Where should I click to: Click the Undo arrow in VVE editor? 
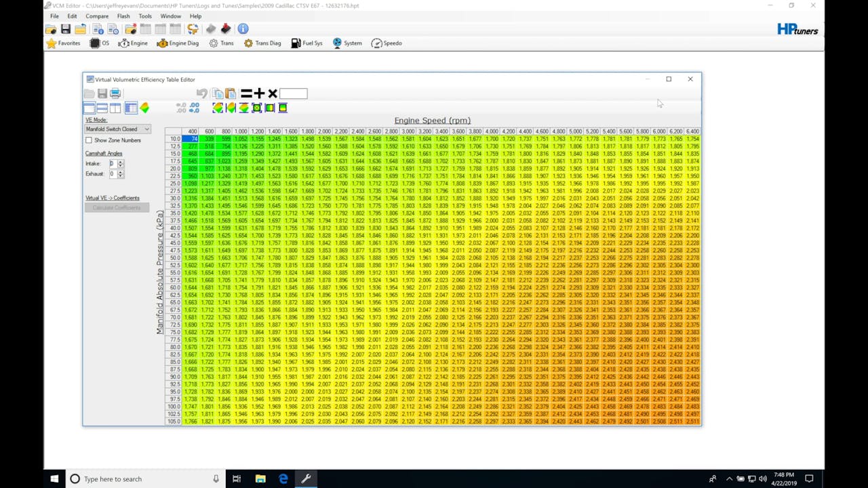[202, 94]
